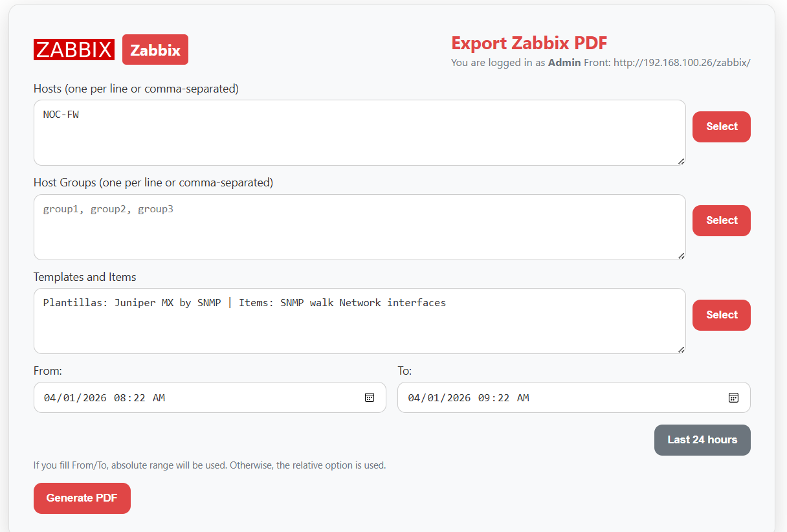The width and height of the screenshot is (787, 532).
Task: Click inside the Templates and Items textarea
Action: click(x=359, y=322)
